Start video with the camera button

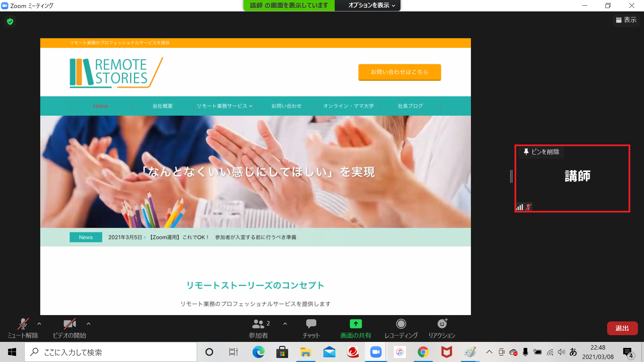[x=69, y=324]
